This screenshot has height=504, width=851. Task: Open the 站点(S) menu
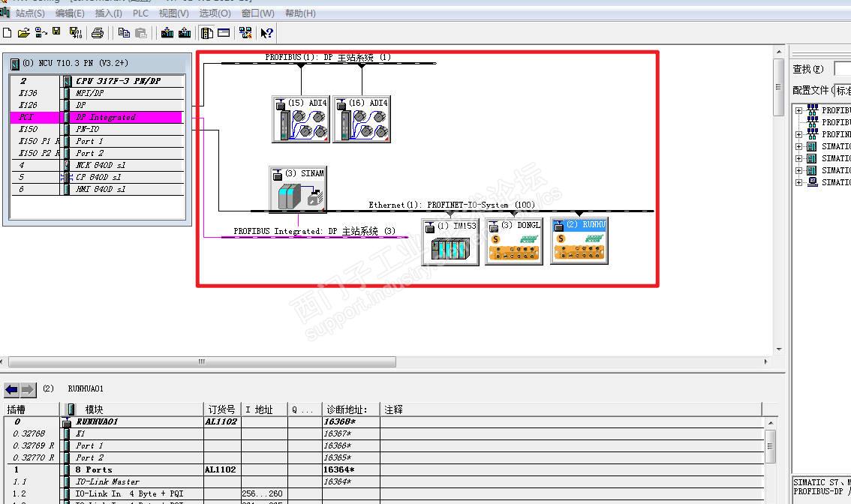click(30, 13)
